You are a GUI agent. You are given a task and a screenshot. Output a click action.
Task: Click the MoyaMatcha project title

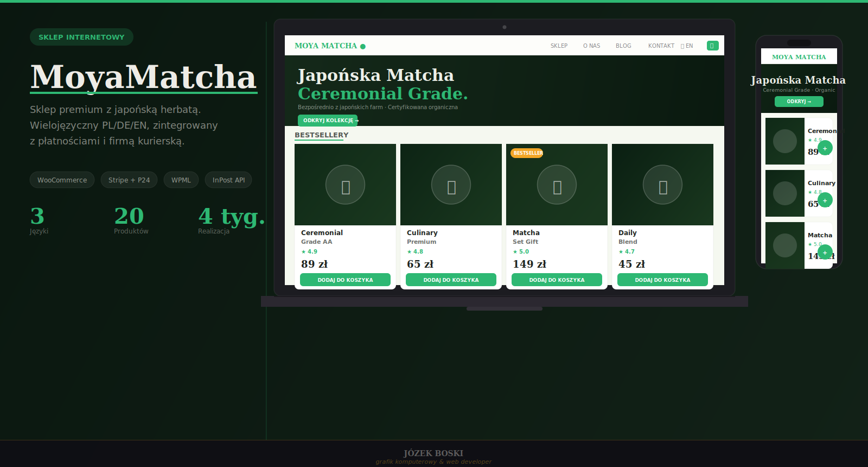(x=143, y=77)
